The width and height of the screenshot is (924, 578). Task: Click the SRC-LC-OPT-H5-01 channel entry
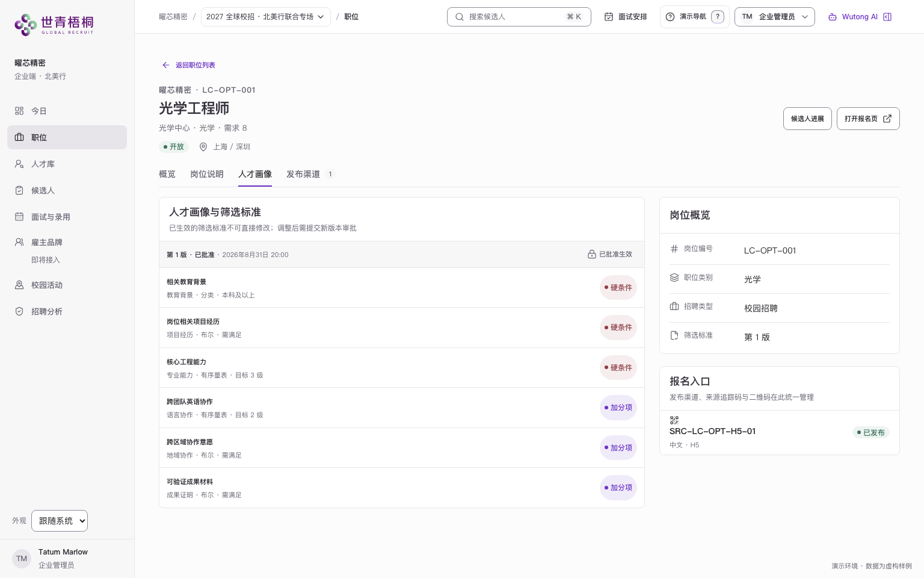(780, 432)
